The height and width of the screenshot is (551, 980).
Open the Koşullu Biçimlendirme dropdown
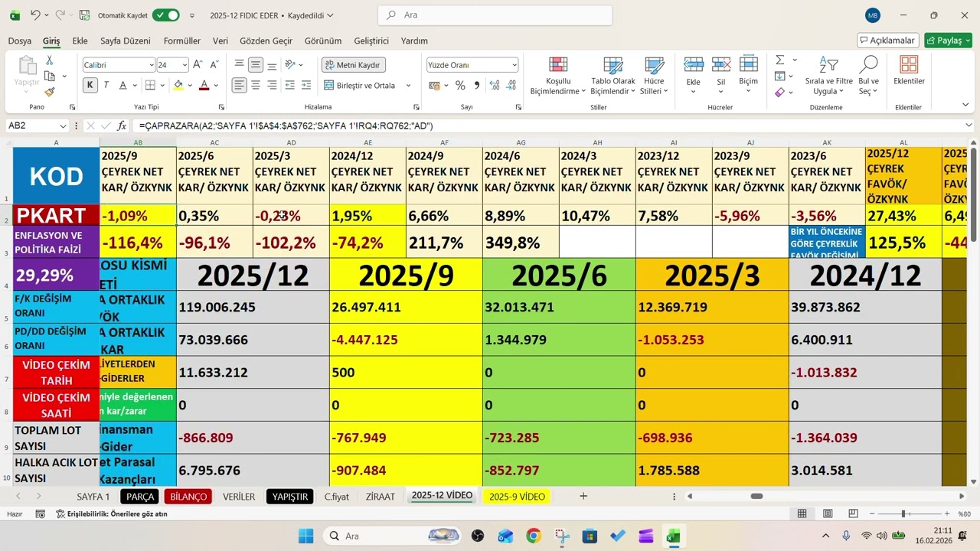[558, 76]
